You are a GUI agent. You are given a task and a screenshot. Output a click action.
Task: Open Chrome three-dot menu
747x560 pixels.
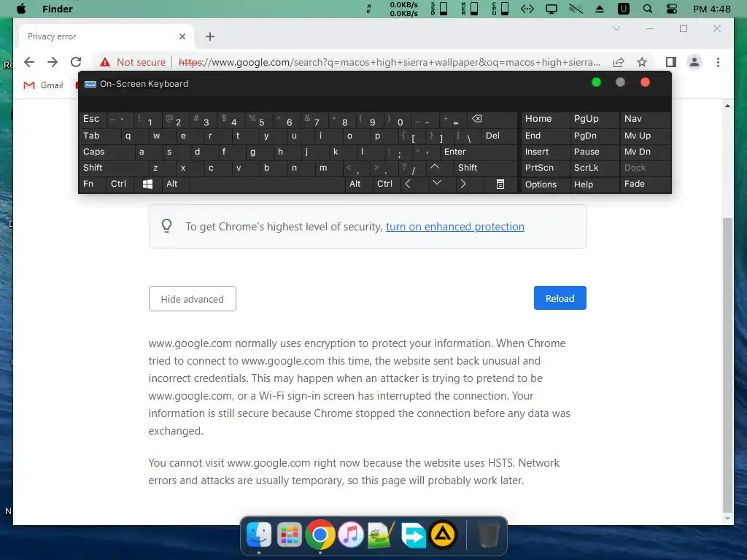coord(718,62)
